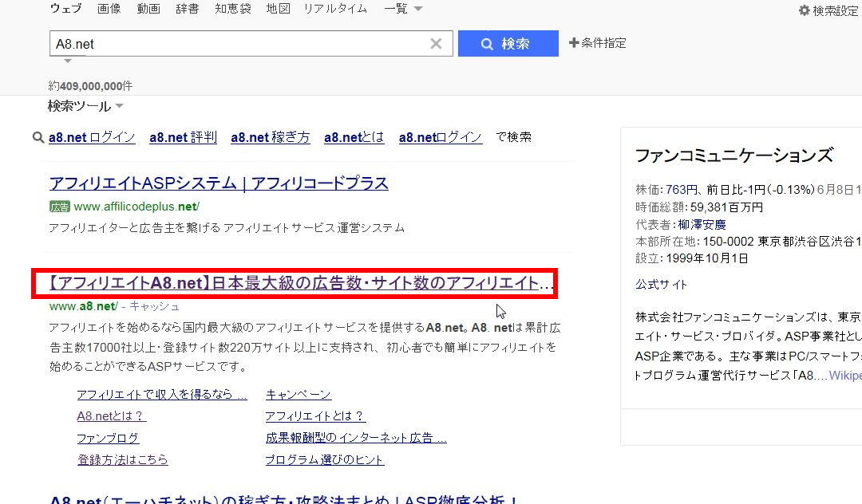The height and width of the screenshot is (504, 862).
Task: Open sitelink キャンペーン
Action: (299, 394)
